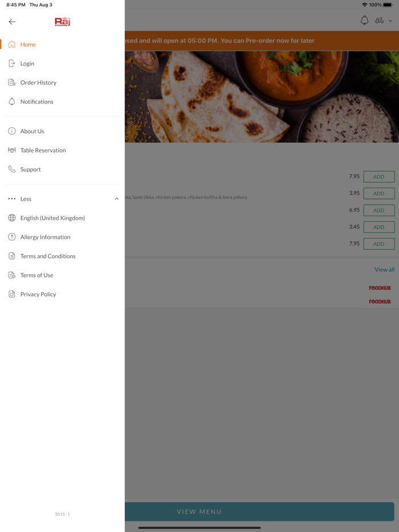This screenshot has width=399, height=532.
Task: Click the info icon beside About Us
Action: click(12, 131)
